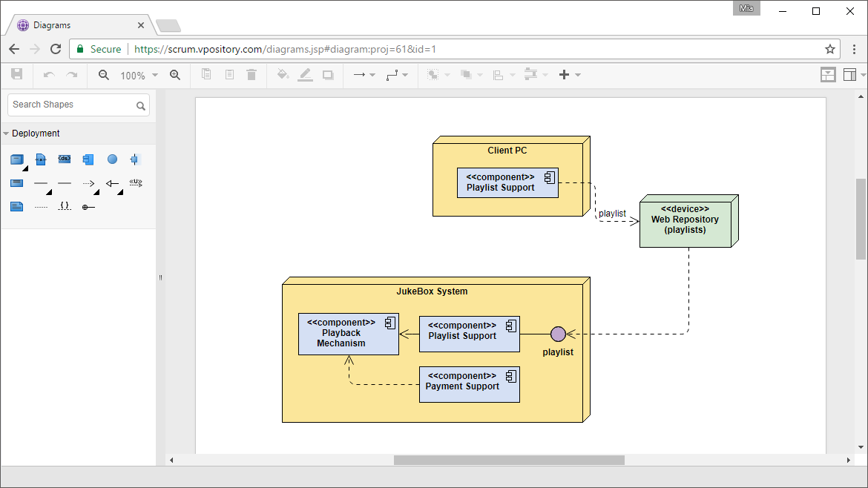
Task: Select the Client PC node
Action: [x=511, y=176]
